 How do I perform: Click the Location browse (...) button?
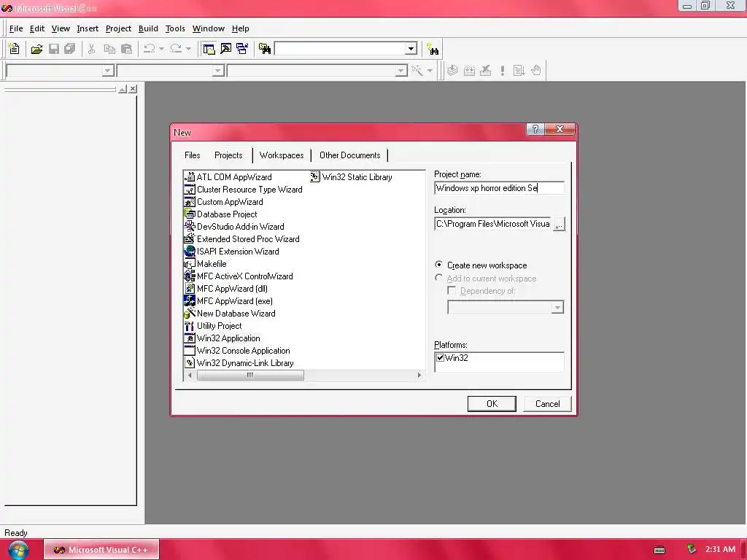pyautogui.click(x=559, y=225)
